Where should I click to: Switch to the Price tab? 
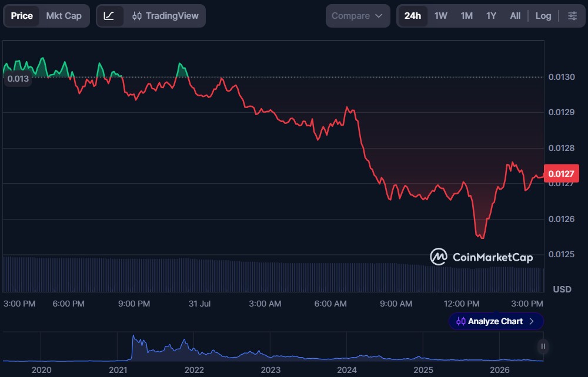[21, 16]
